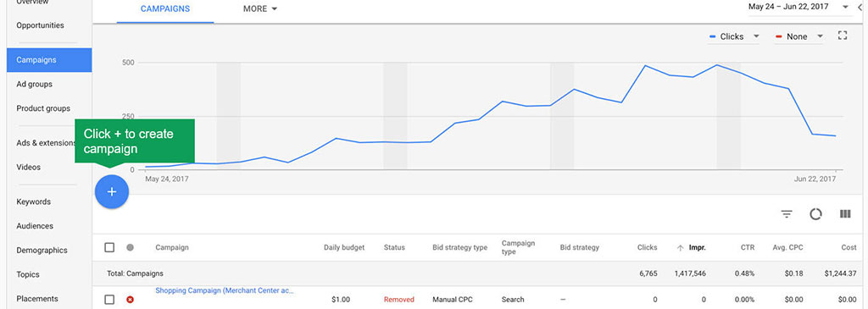Screen dimensions: 868x309
Task: Click the blue plus create campaign button
Action: pyautogui.click(x=112, y=192)
